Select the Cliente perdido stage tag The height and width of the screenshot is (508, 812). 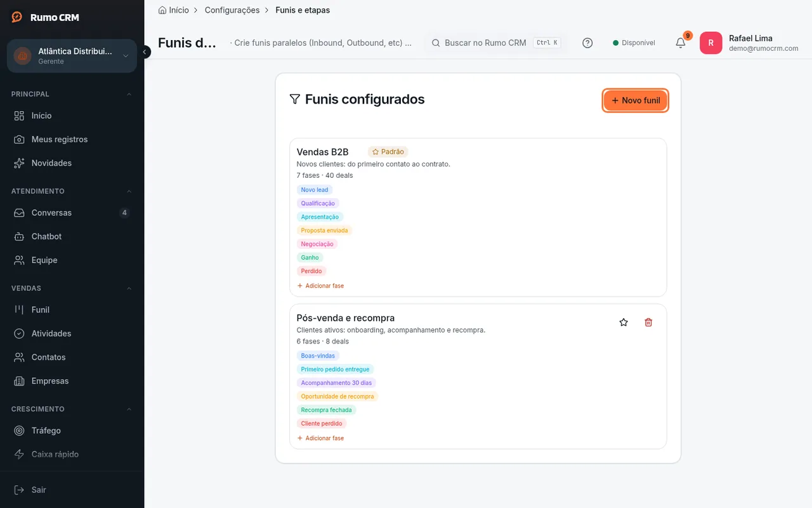click(x=322, y=424)
